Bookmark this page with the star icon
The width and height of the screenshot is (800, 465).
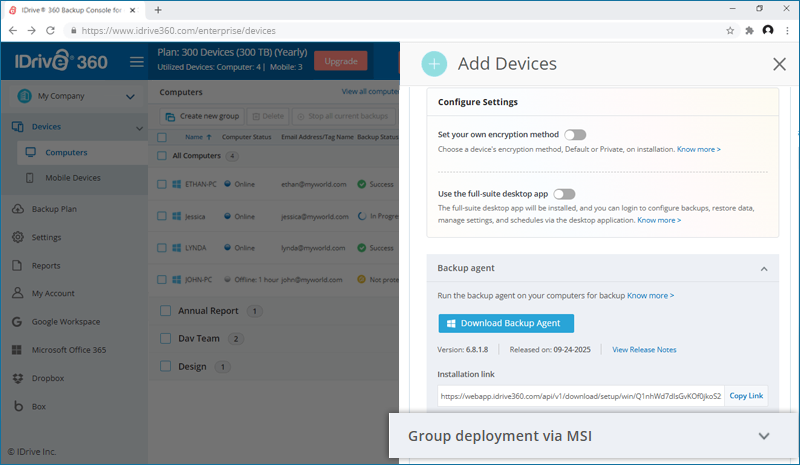pyautogui.click(x=730, y=30)
